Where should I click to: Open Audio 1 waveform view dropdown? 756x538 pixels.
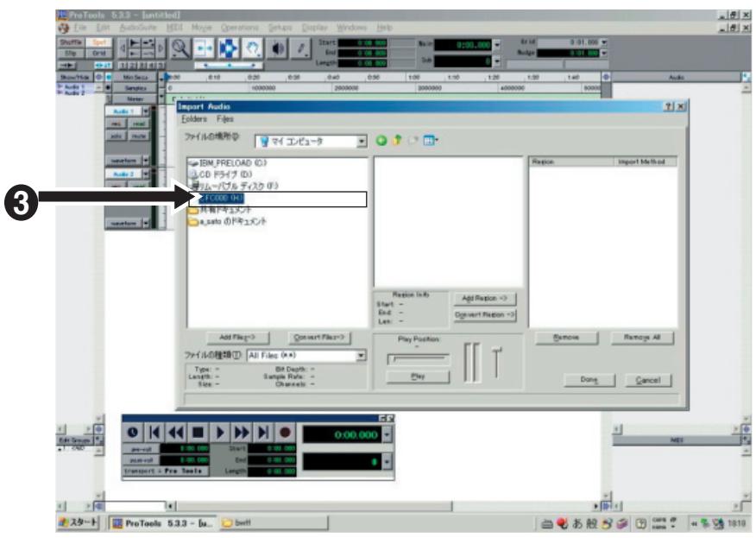146,161
